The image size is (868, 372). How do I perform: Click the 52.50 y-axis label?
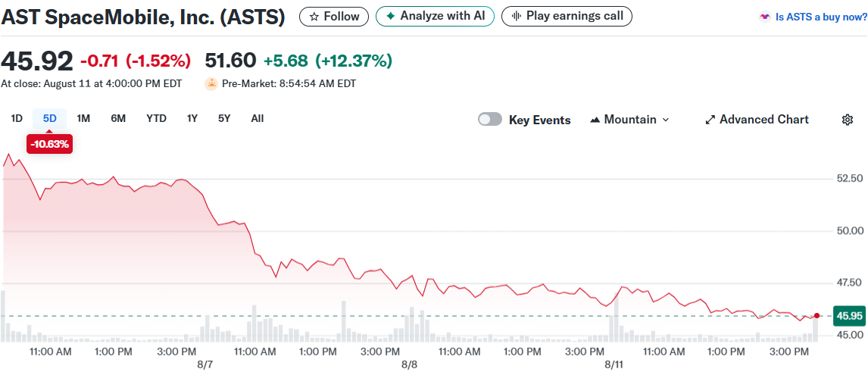pos(850,178)
